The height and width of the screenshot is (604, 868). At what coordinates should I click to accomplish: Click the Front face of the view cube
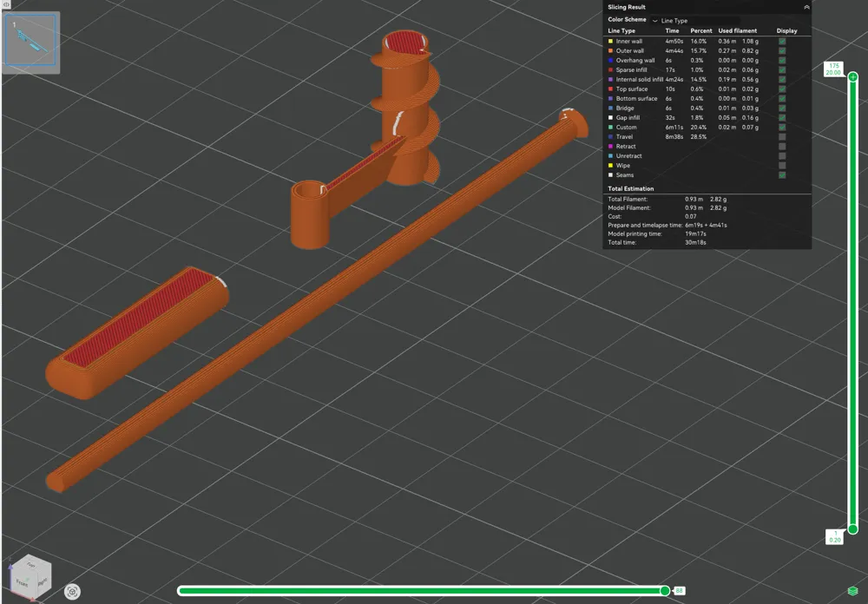click(x=23, y=583)
